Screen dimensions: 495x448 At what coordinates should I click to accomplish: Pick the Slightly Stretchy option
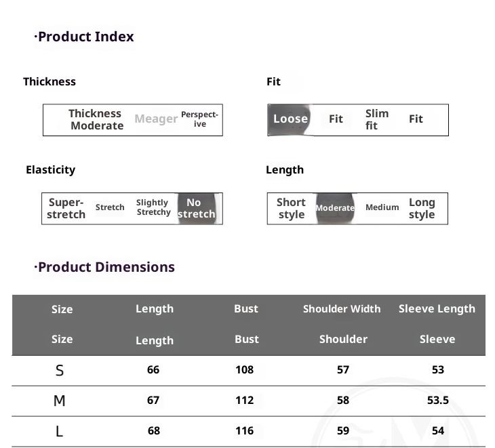[x=153, y=207]
